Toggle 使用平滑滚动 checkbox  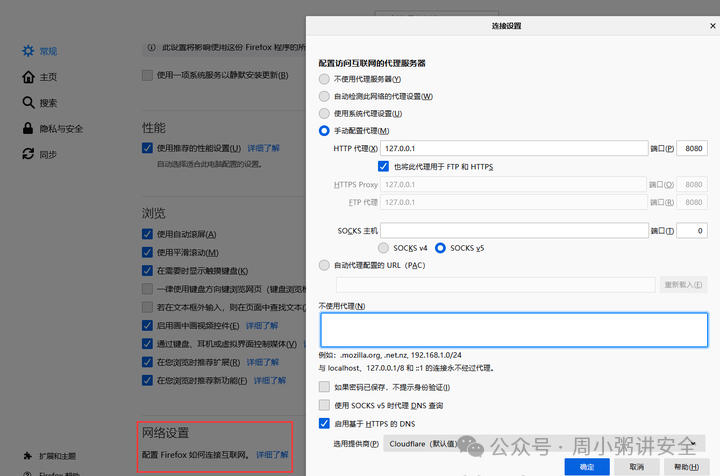(147, 252)
